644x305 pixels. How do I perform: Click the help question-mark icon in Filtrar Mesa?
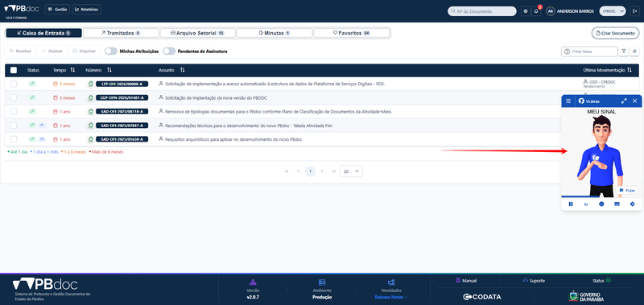coord(568,52)
